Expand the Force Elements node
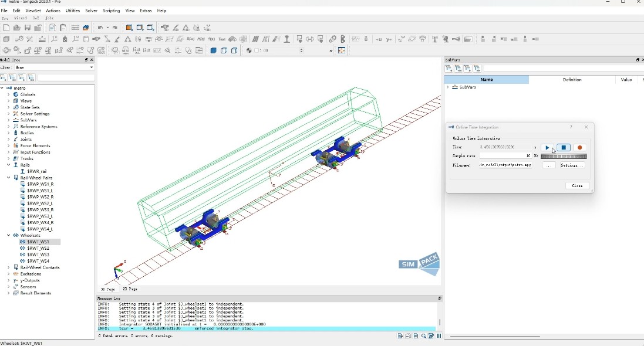644x346 pixels. [x=9, y=145]
